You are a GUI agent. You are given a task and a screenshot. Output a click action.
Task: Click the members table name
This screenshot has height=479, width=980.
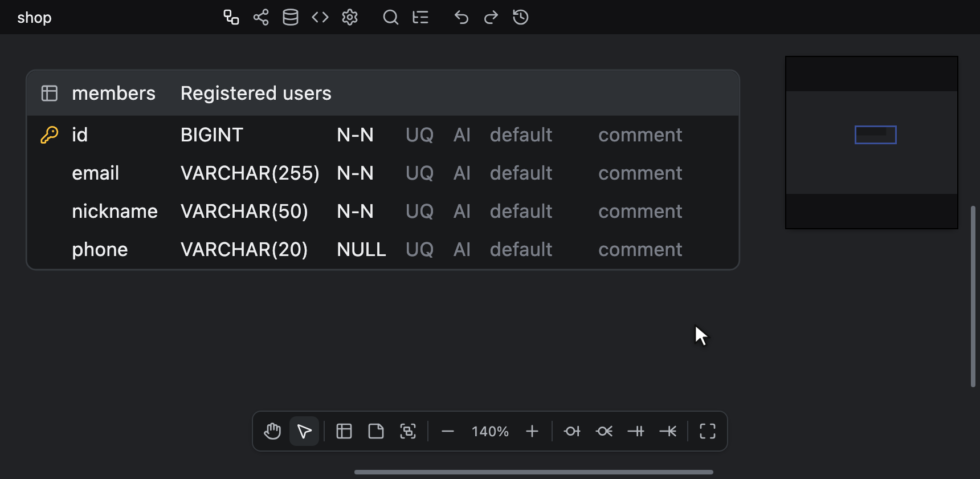click(113, 93)
